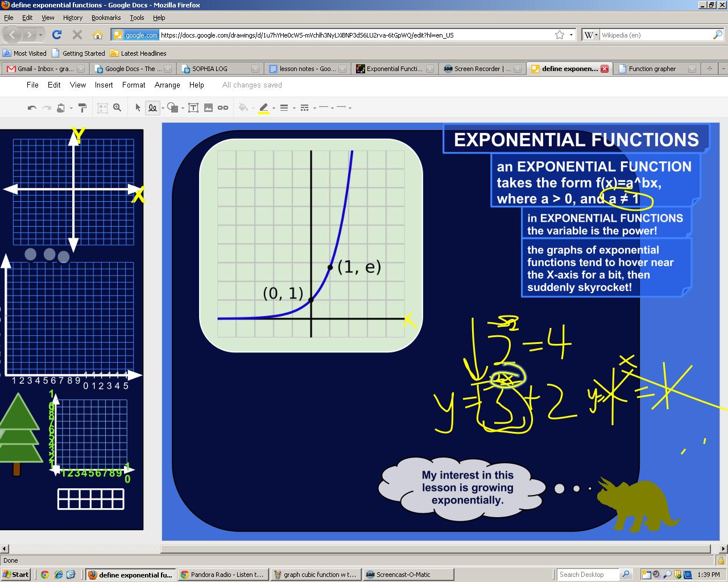Click the Windows Start button

click(15, 575)
